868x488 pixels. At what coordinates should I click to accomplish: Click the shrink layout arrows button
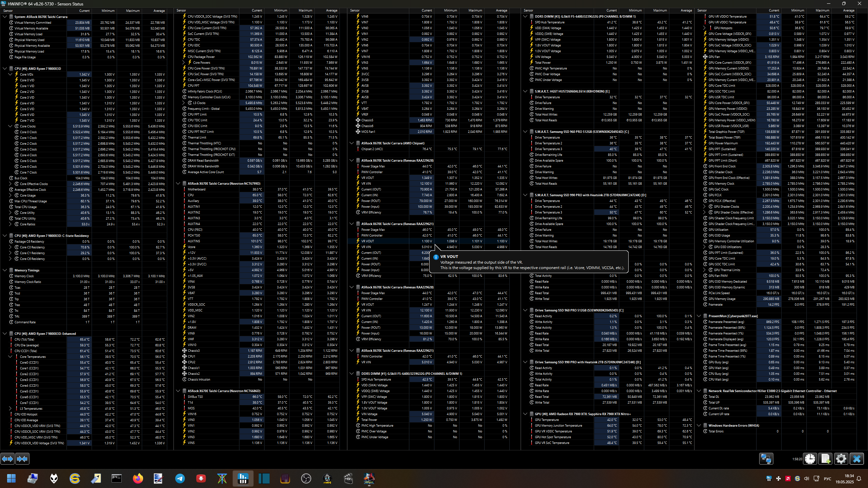pos(22,459)
